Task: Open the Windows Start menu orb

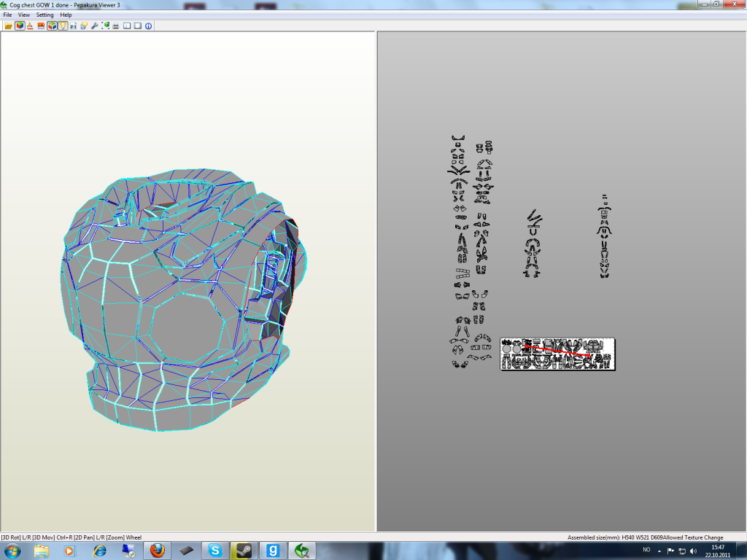Action: tap(12, 551)
